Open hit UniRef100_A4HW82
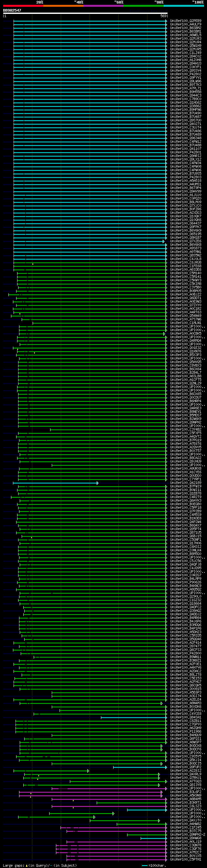Viewport: 207px width, 868px height. pos(186,824)
